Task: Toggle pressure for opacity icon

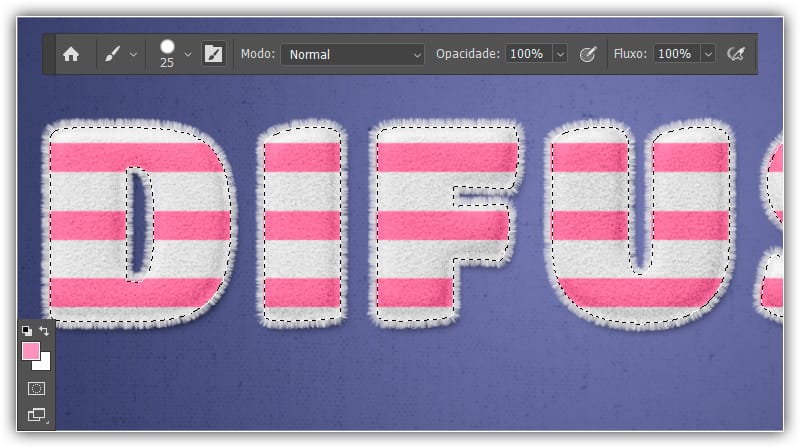Action: point(588,54)
